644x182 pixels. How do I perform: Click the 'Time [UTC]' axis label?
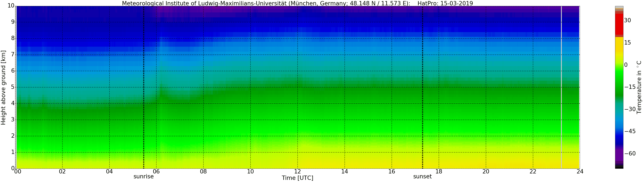(x=297, y=178)
